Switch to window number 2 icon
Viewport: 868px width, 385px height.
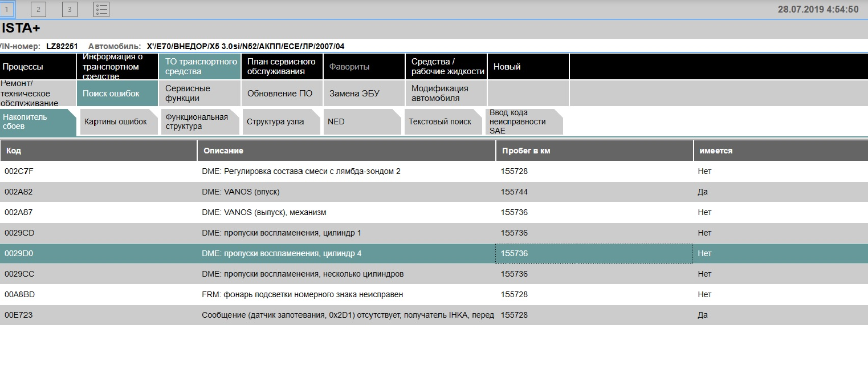click(x=38, y=9)
